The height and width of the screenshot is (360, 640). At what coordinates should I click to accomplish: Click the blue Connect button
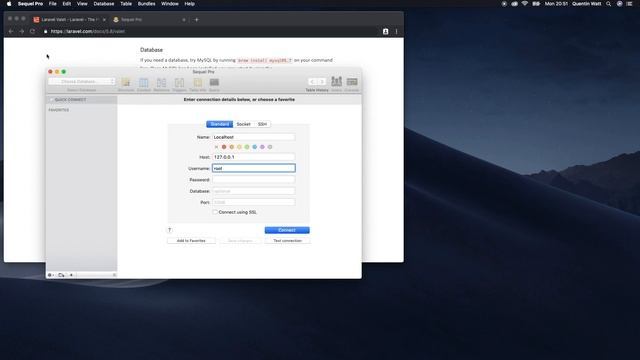point(287,230)
